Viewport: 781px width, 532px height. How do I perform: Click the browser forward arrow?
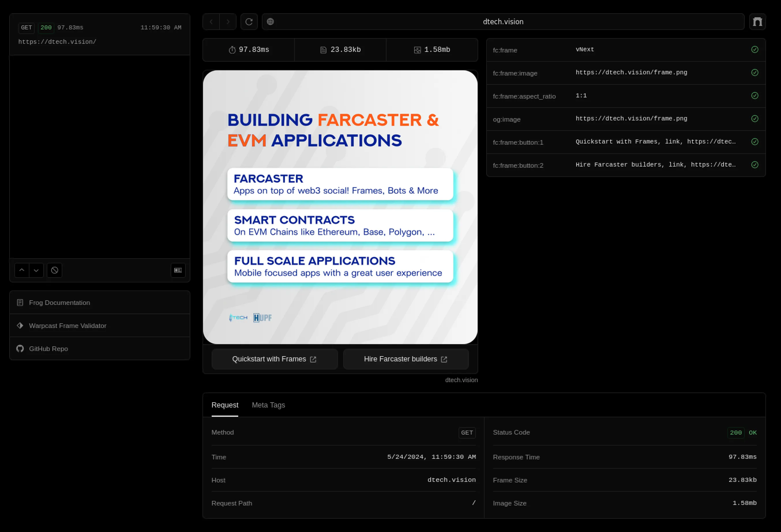click(x=228, y=22)
